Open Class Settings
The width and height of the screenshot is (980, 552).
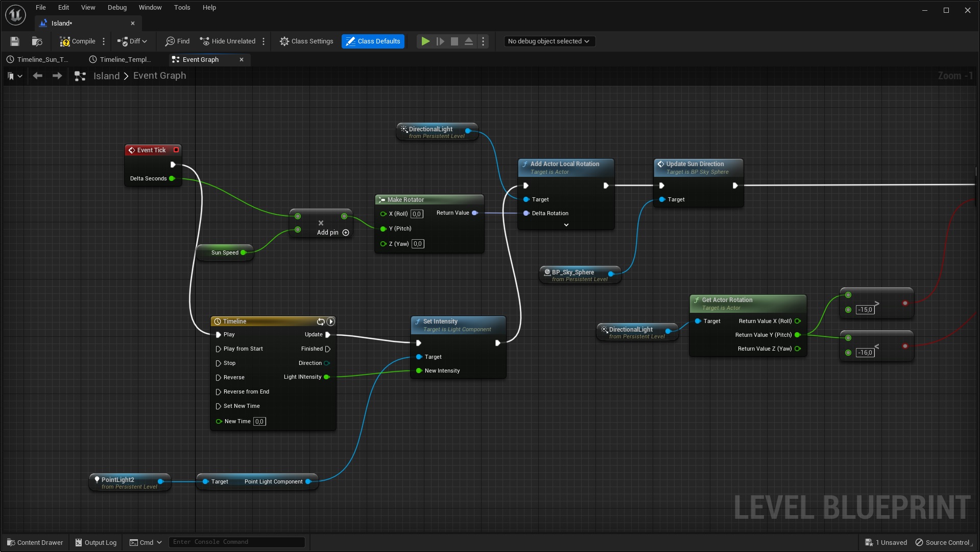[x=306, y=41]
